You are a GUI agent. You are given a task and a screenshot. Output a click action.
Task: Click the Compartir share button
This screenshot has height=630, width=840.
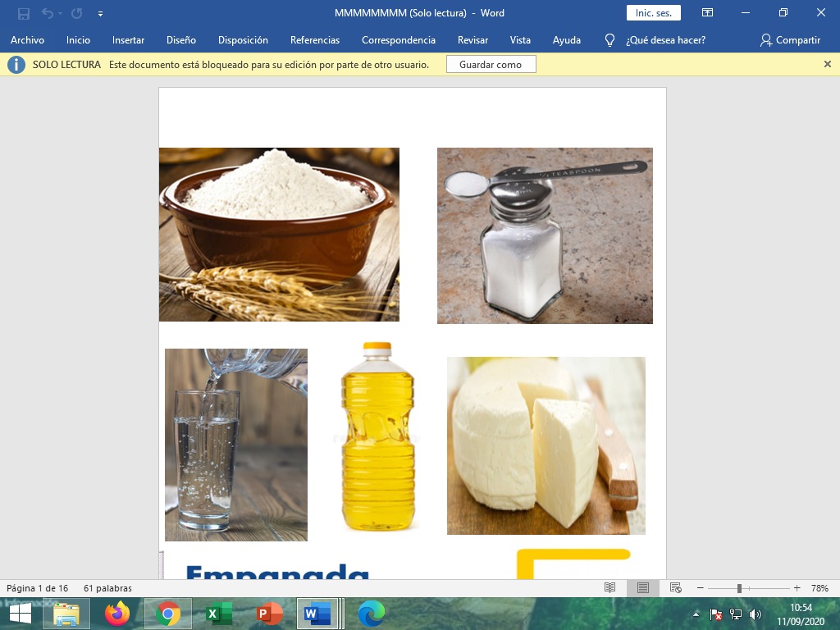790,39
